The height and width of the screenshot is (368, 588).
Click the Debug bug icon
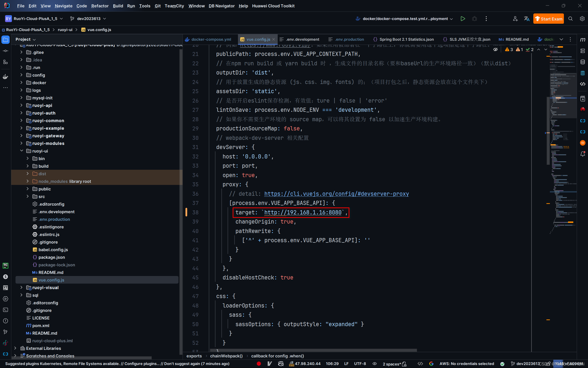(474, 19)
